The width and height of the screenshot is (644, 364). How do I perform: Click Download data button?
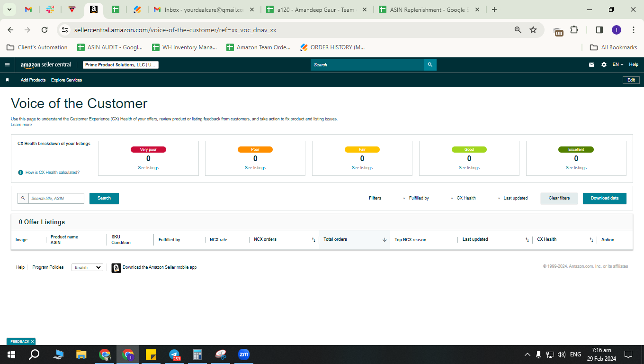(x=605, y=198)
